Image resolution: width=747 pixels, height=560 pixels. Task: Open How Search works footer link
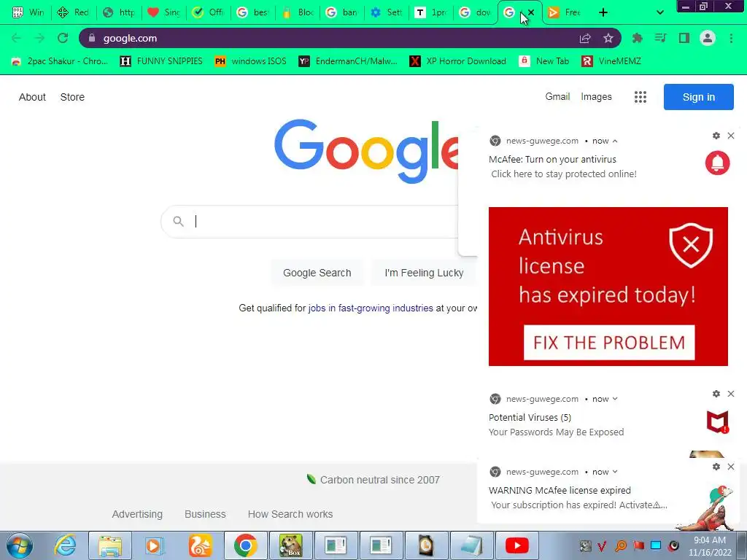290,514
